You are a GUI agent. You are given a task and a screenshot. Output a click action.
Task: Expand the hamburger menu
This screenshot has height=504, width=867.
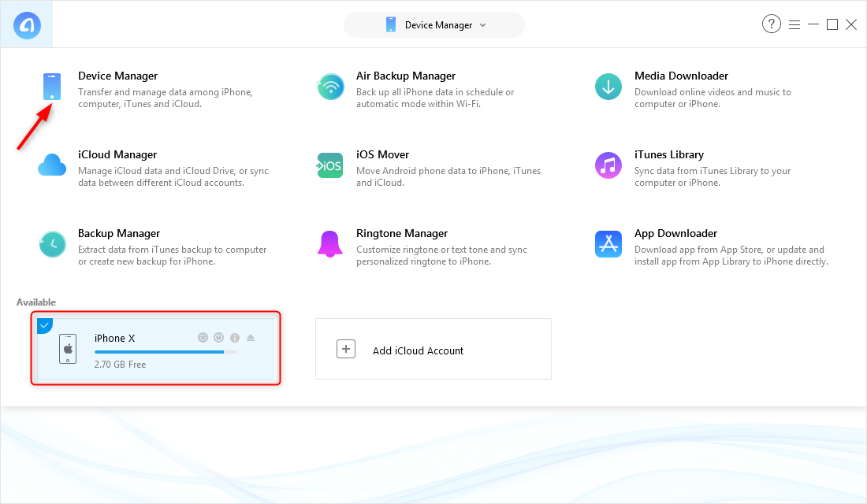coord(794,24)
